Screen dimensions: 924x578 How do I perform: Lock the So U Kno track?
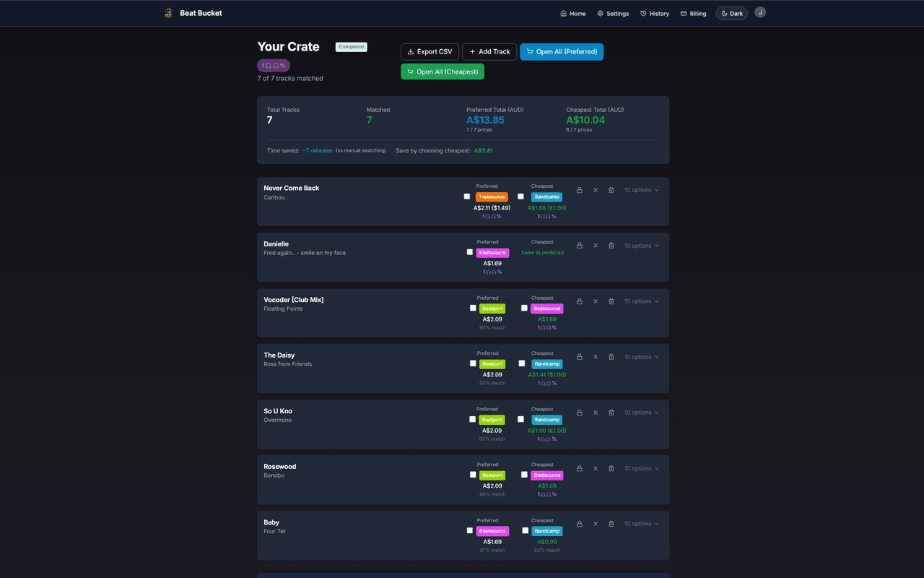580,413
